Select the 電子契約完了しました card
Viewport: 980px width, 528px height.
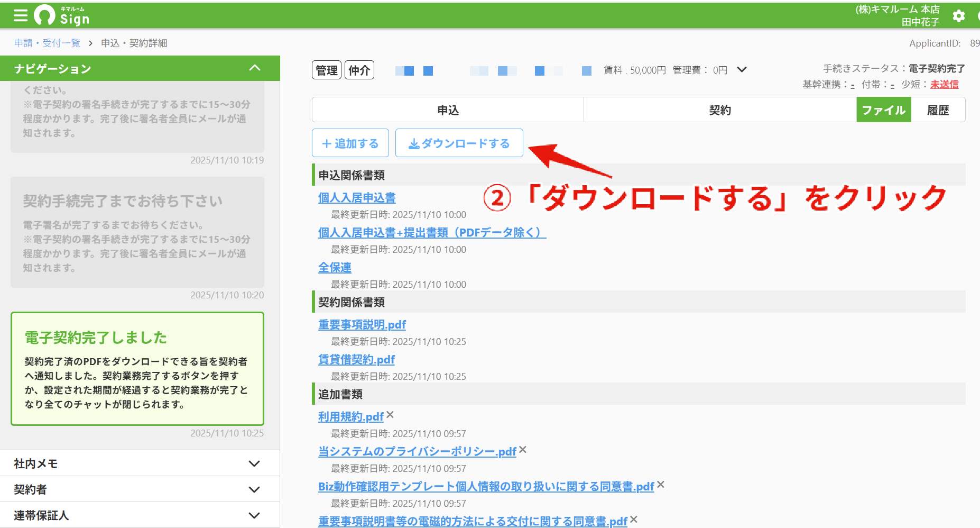pos(137,369)
